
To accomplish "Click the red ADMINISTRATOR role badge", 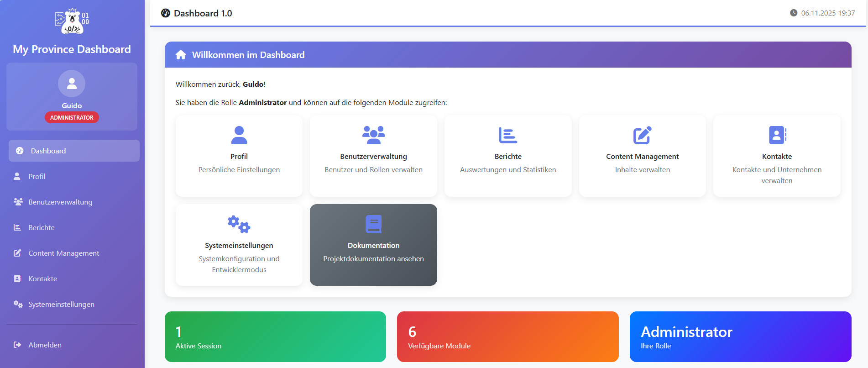I will pos(72,117).
